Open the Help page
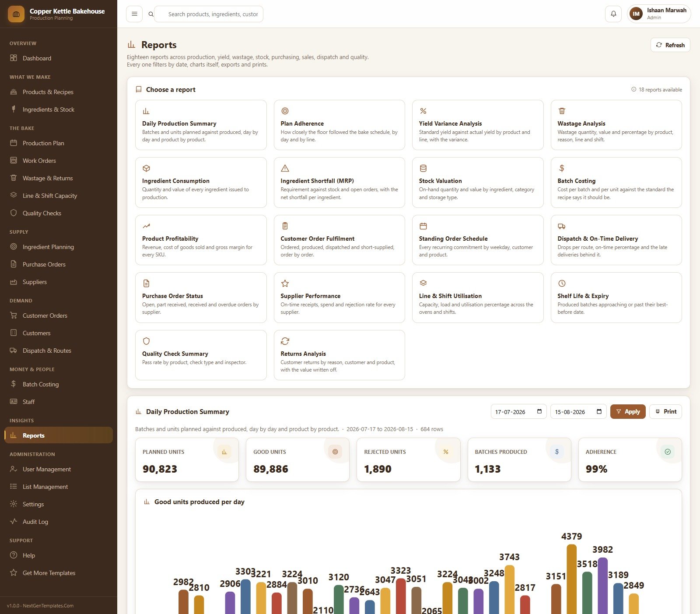Screen dimensions: 700x614 click(x=59, y=555)
